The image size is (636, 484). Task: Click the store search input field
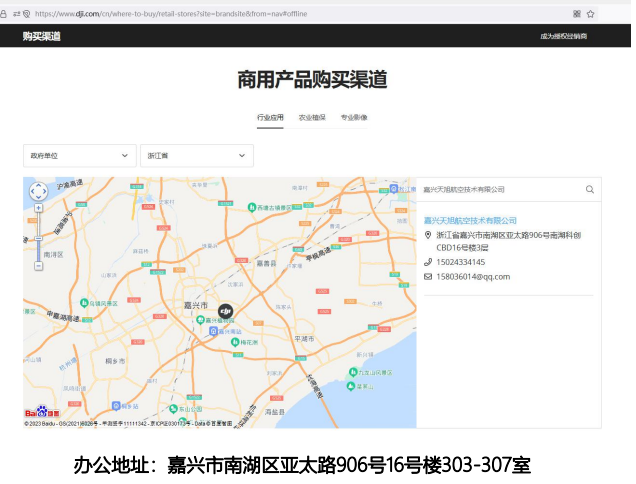coord(500,189)
